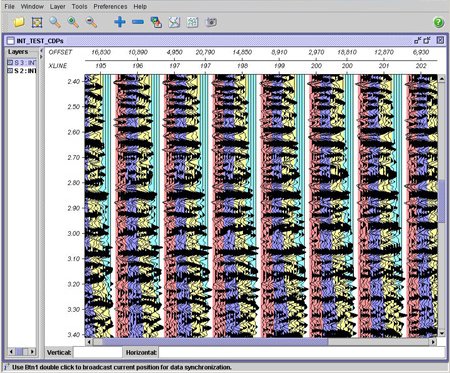Click the XLINE value 199

(279, 66)
